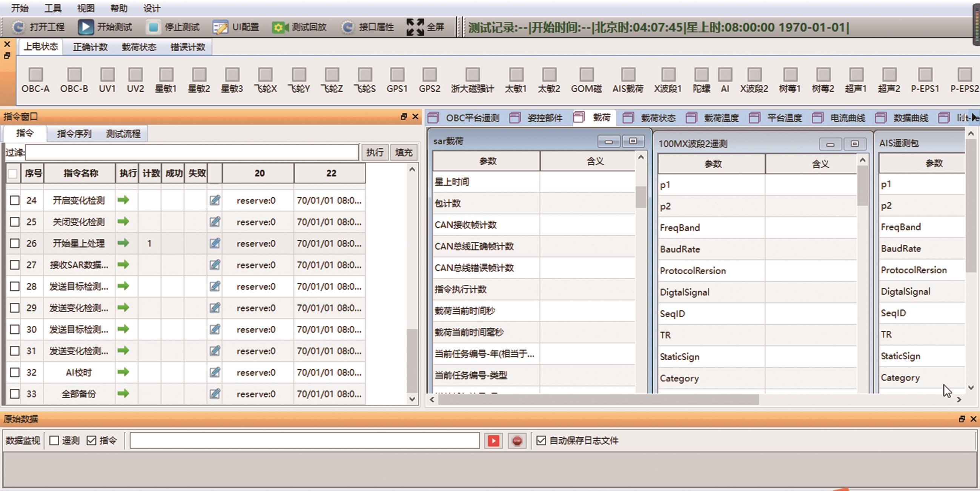This screenshot has height=491, width=980.
Task: Uncheck 自动保存日志文件 option
Action: (x=541, y=440)
